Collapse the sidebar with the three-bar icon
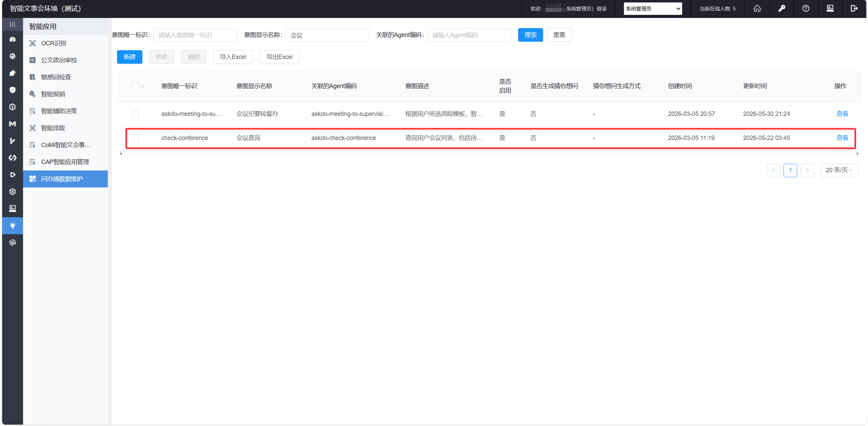 pos(13,25)
